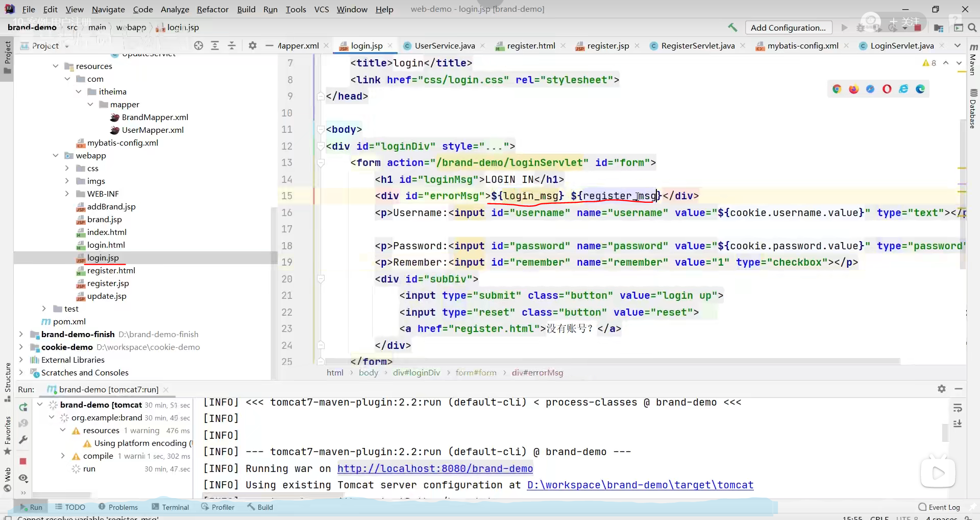Switch to UserService.java tab
Screen dimensions: 980x520
444,45
